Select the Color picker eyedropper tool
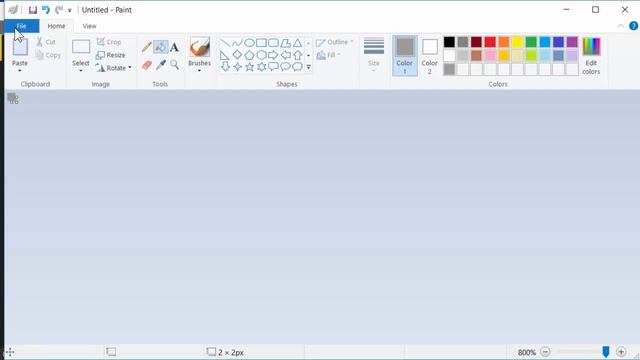The image size is (640, 360). tap(160, 65)
